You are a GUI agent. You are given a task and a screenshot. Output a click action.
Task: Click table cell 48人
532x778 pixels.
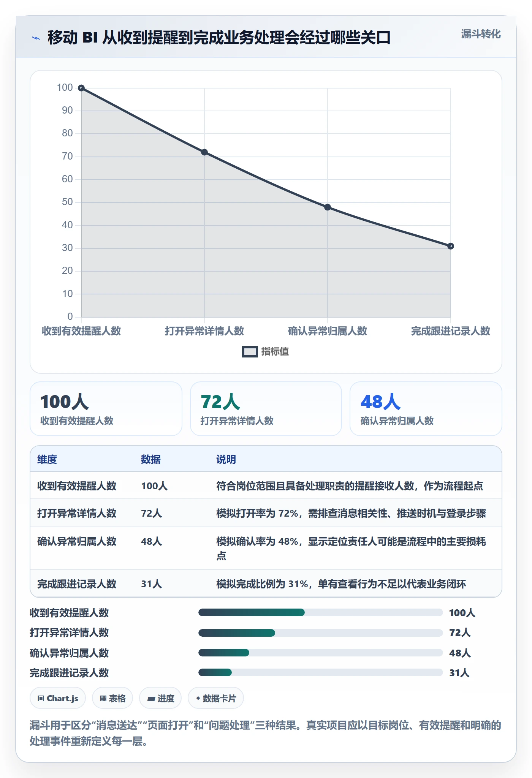(x=152, y=541)
